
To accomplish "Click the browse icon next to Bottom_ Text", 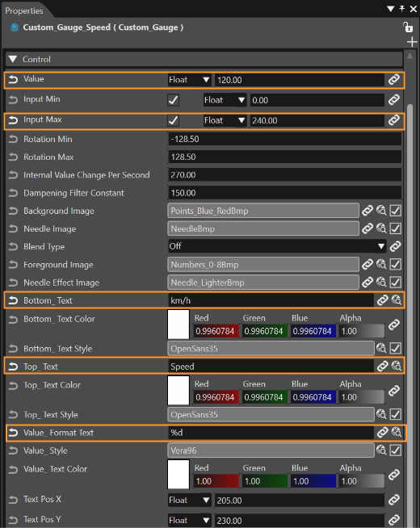I will tap(397, 300).
